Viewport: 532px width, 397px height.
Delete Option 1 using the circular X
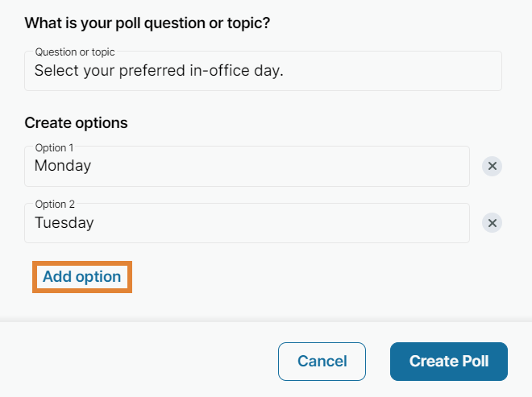coord(492,167)
